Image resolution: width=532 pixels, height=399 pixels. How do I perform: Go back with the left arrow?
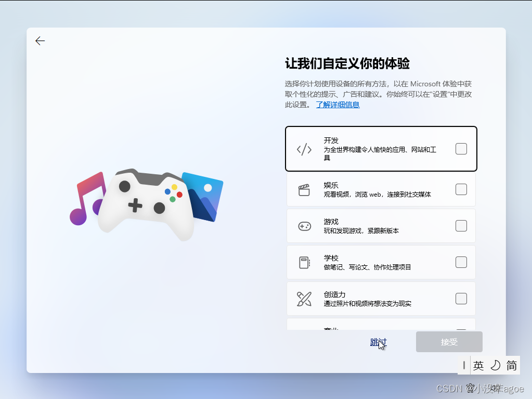[x=40, y=41]
